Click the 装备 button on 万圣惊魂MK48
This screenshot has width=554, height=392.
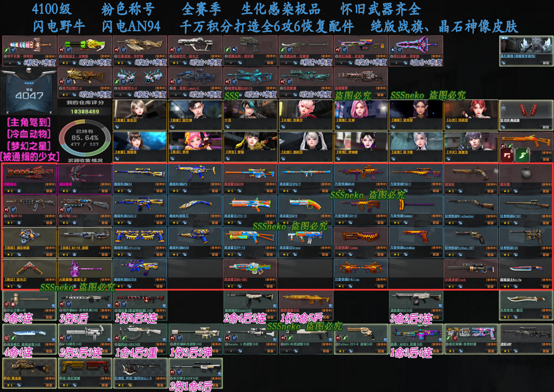(x=380, y=191)
